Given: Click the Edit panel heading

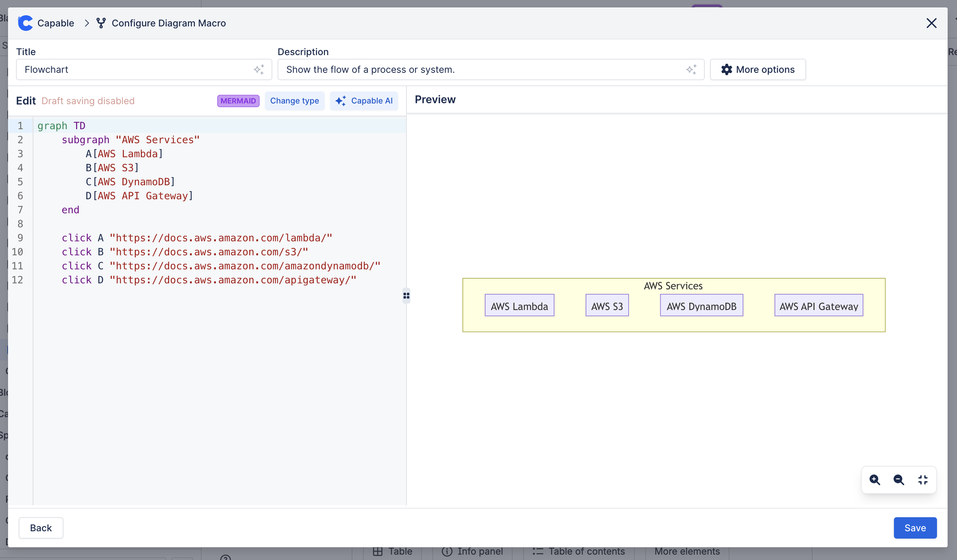Looking at the screenshot, I should coord(26,101).
